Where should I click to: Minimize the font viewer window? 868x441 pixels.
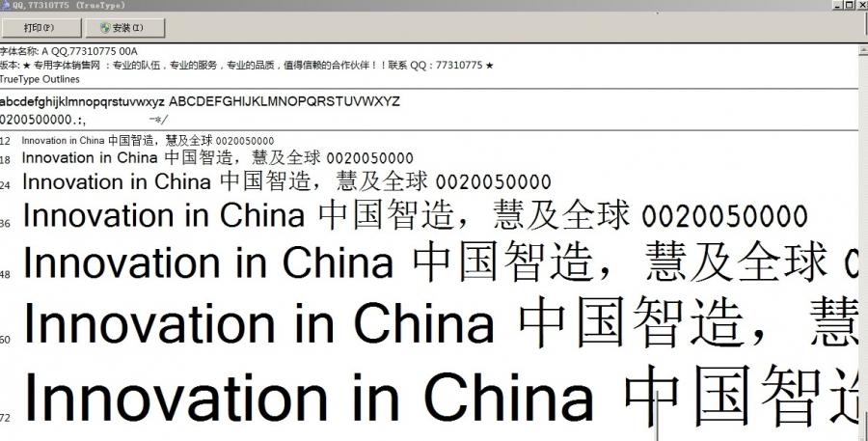point(837,5)
